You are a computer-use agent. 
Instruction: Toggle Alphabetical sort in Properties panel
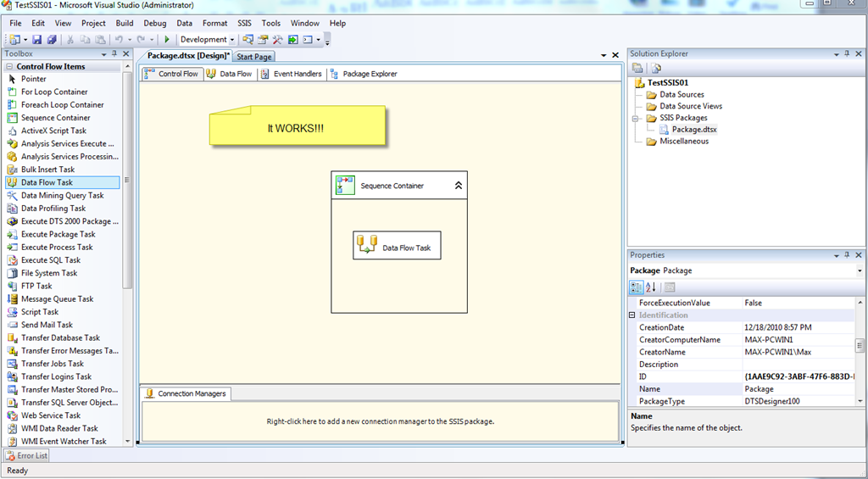pyautogui.click(x=650, y=287)
